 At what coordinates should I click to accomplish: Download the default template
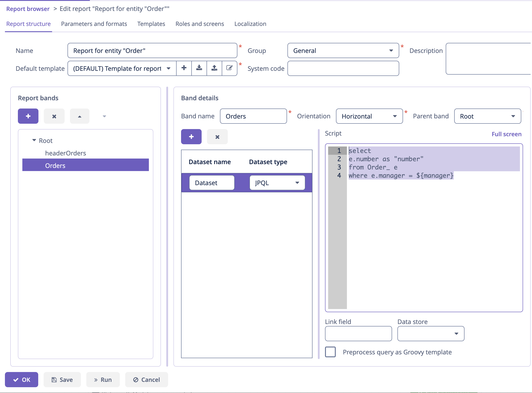(x=199, y=68)
